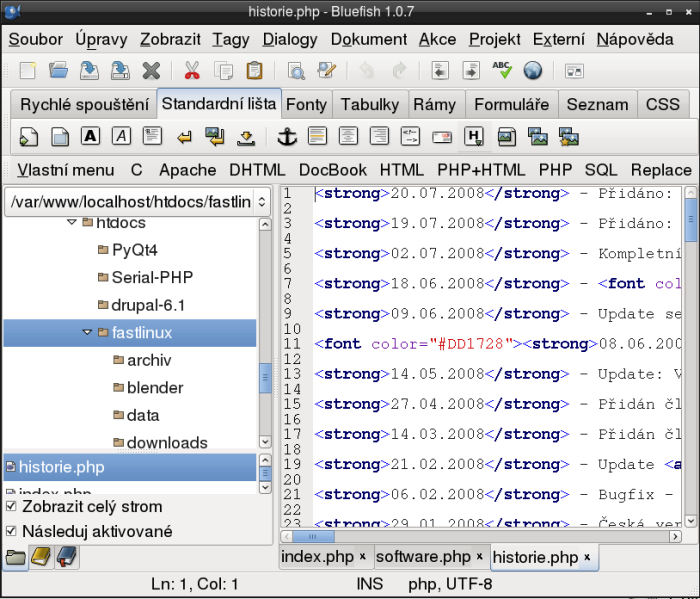Close the software.php document tab
Screen dimensions: 700x599
pos(480,557)
